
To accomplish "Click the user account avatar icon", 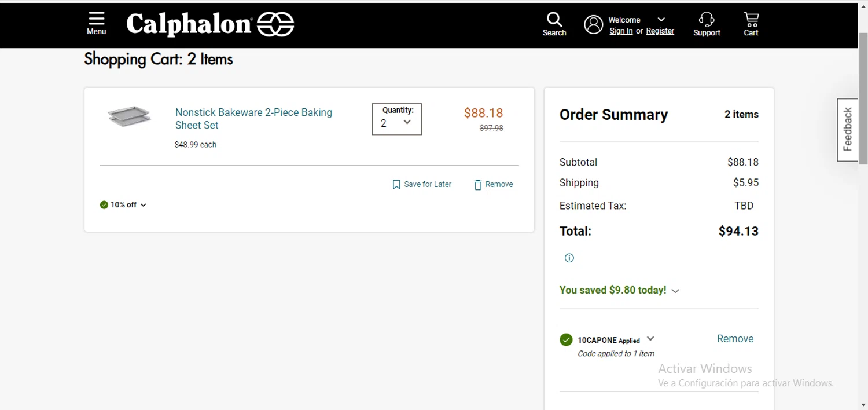I will 593,24.
